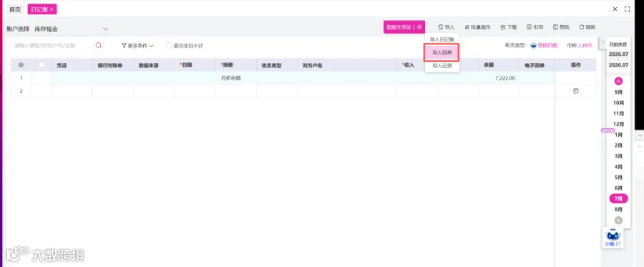This screenshot has height=267, width=644.
Task: Select month 6月
Action: click(x=618, y=188)
